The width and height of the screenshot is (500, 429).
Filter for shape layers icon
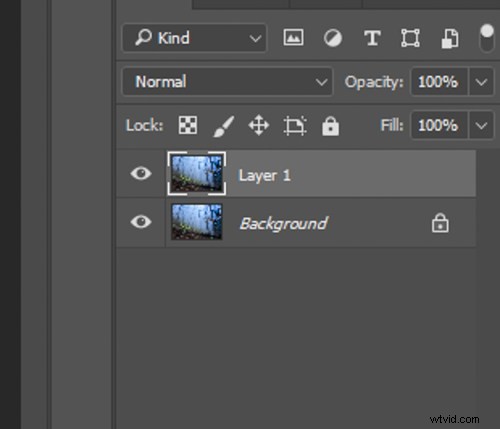[410, 38]
